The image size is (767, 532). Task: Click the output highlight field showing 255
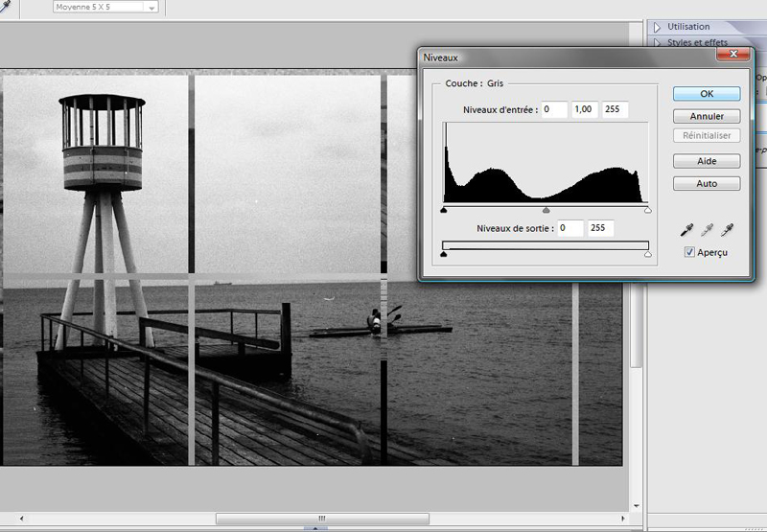[x=601, y=228]
